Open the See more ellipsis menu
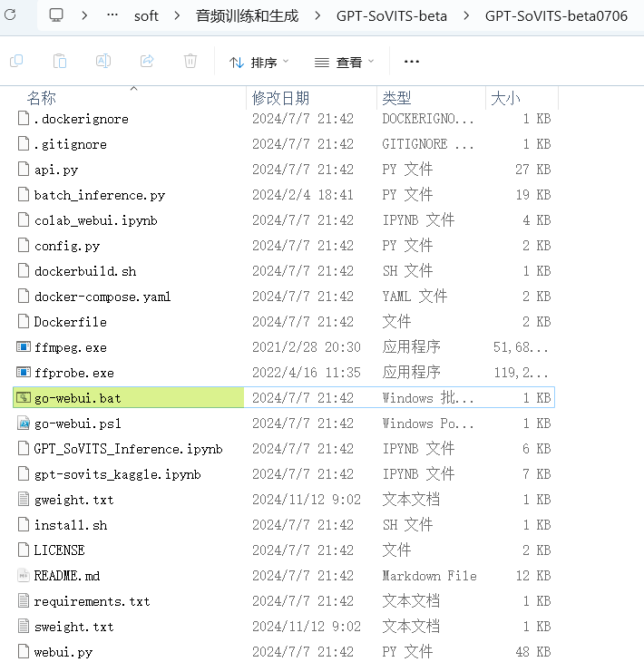This screenshot has height=662, width=644. 411,62
